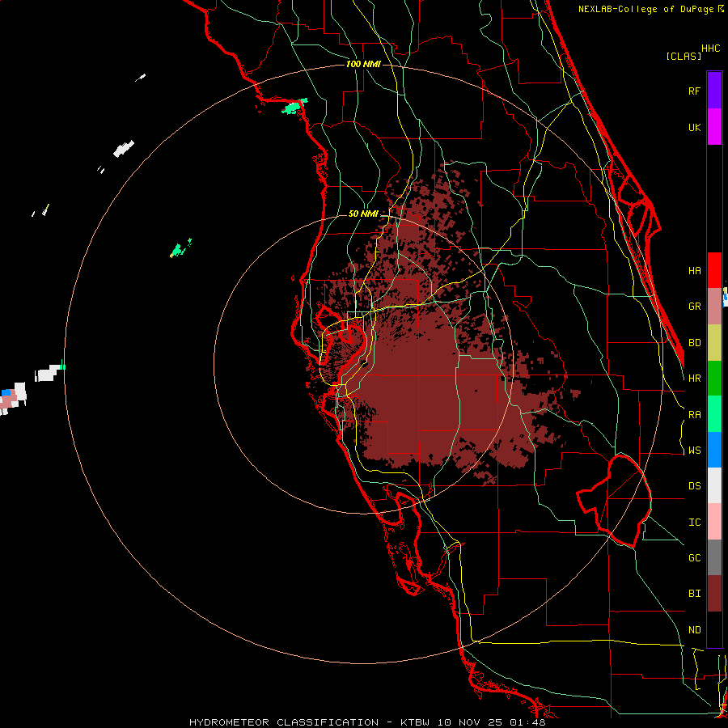Click the 10 NOV 25 date stamp
Viewport: 728px width, 728px height.
tap(470, 722)
